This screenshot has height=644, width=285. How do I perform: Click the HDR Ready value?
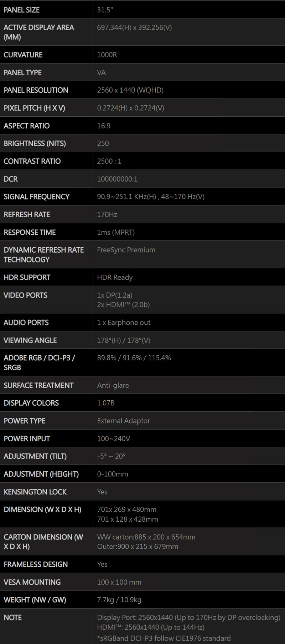115,277
